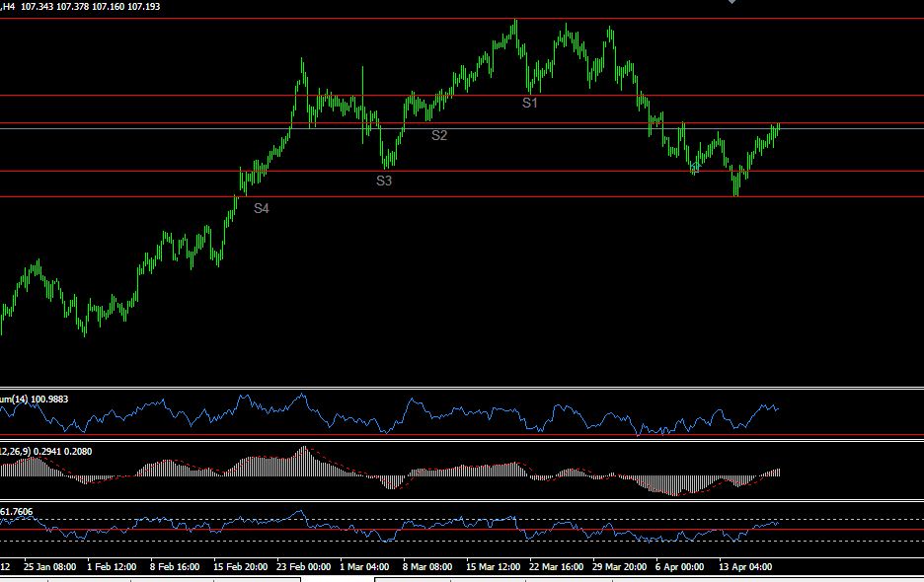Image resolution: width=924 pixels, height=582 pixels.
Task: Click the 23 Feb 00:00 time label
Action: [303, 566]
